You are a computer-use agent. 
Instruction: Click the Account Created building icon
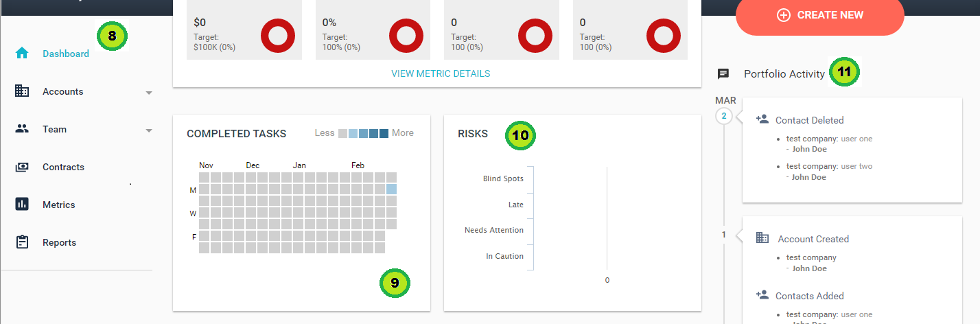pos(762,238)
